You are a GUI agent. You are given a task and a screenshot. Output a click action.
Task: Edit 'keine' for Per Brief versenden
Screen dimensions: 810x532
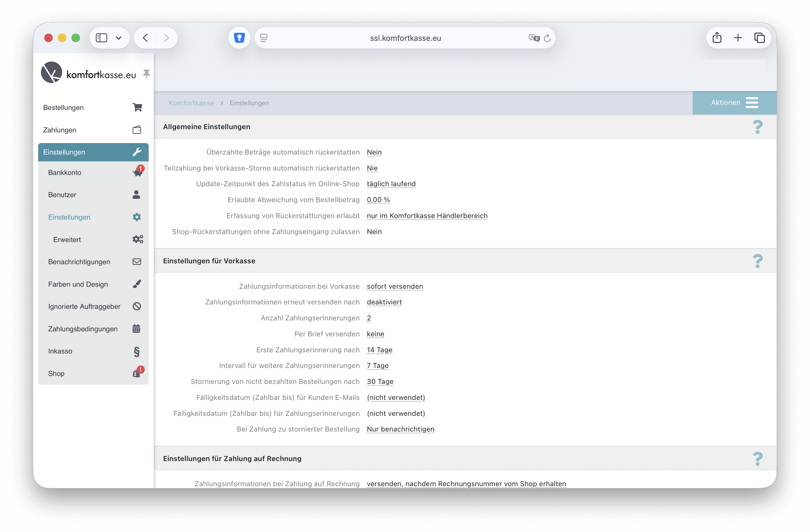375,334
